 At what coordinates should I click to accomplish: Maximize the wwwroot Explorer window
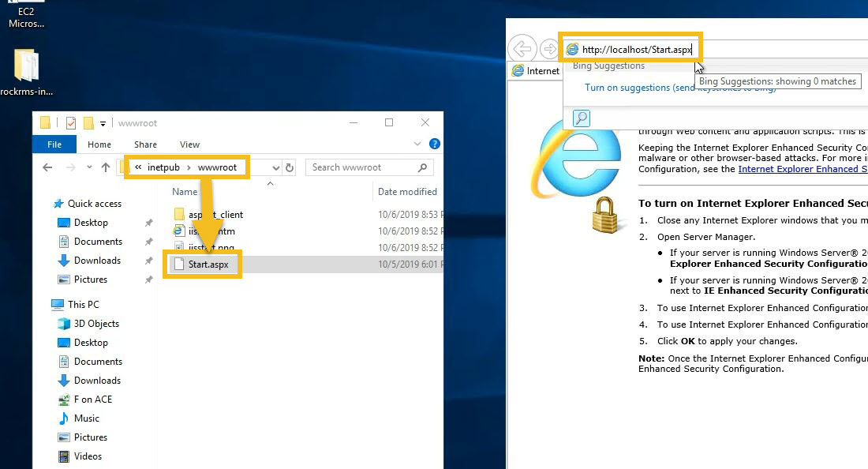point(389,122)
